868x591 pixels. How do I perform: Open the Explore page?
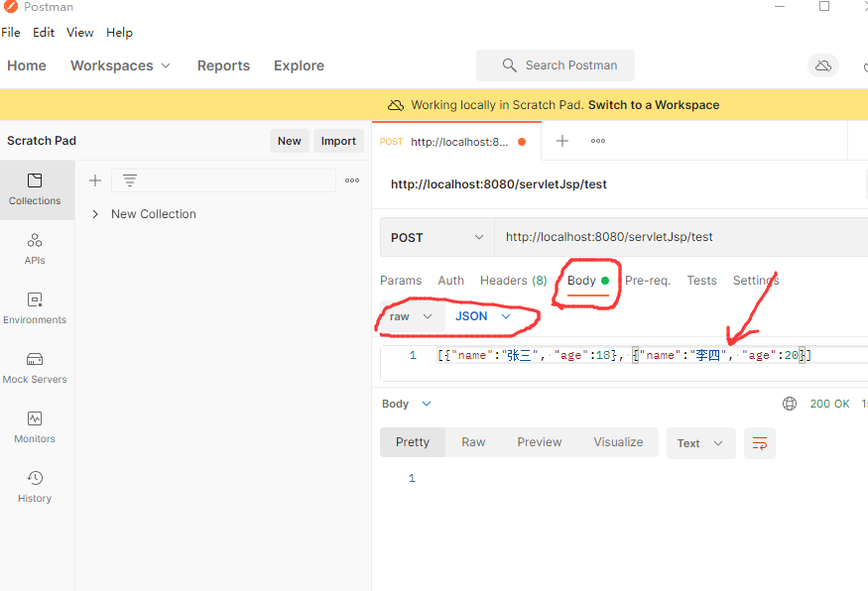click(x=299, y=65)
